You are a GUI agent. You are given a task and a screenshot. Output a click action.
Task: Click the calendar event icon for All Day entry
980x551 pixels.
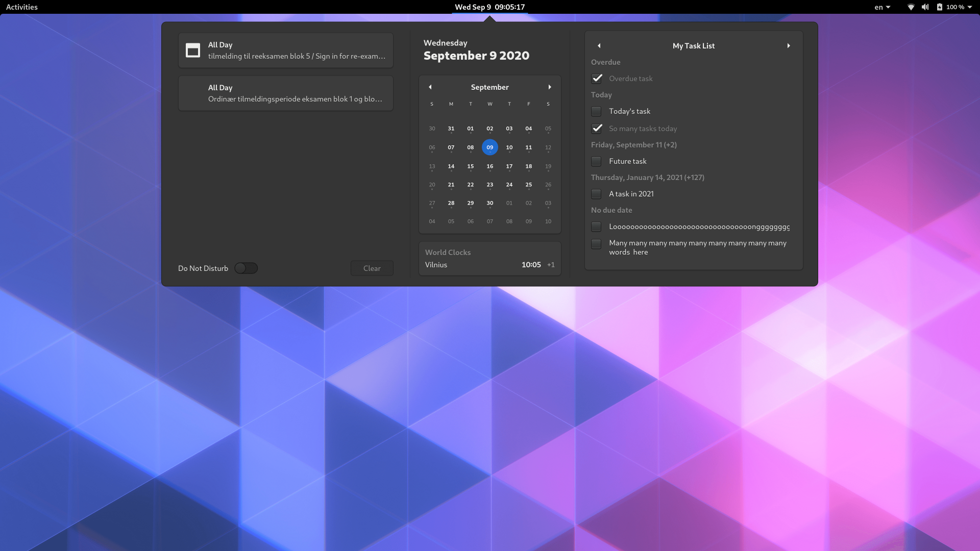[x=193, y=50]
